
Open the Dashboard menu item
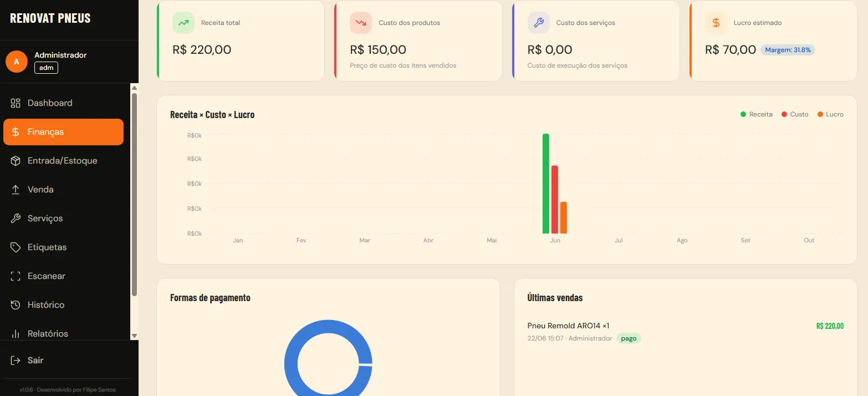[x=63, y=103]
